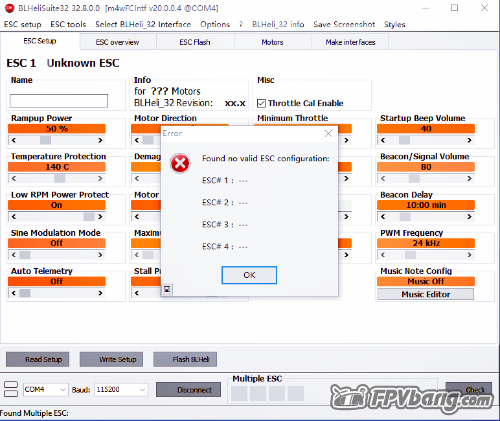Open the ESC tools menu

[68, 24]
